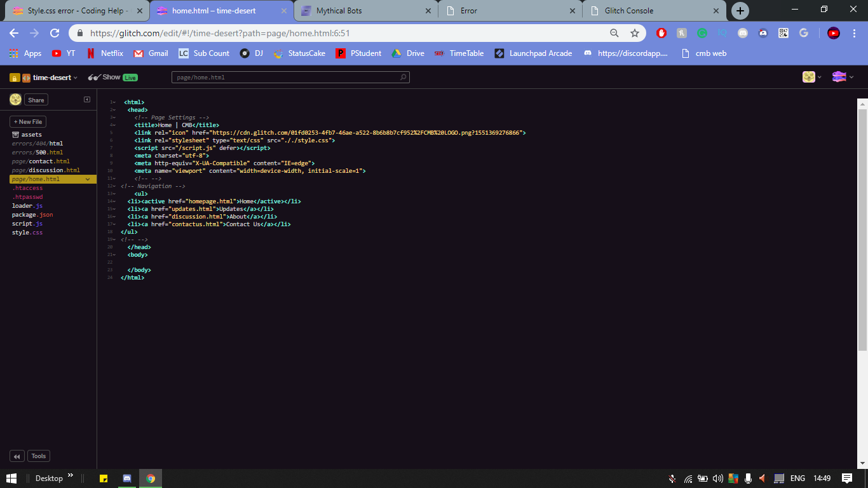Image resolution: width=868 pixels, height=488 pixels.
Task: Open the Google extension icon
Action: [x=804, y=33]
